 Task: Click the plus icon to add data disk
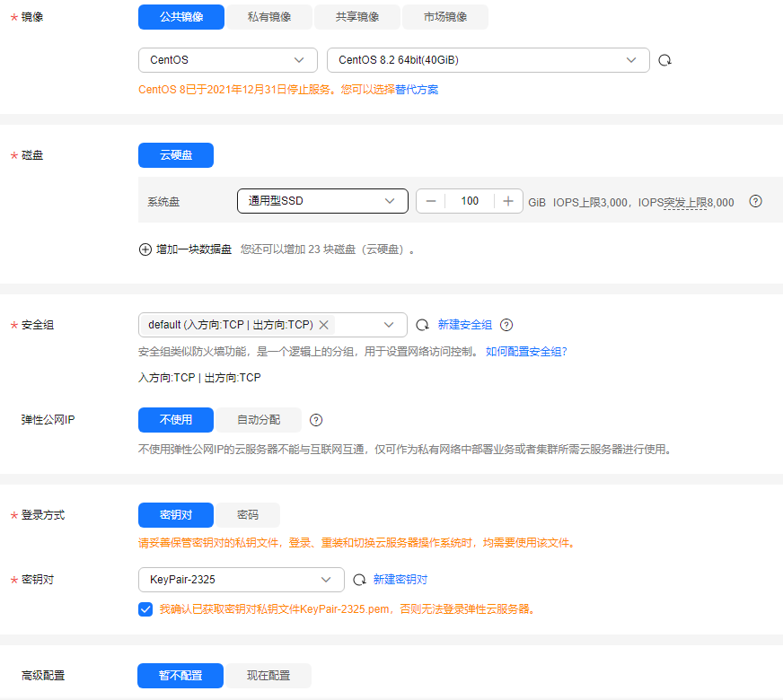click(x=145, y=249)
